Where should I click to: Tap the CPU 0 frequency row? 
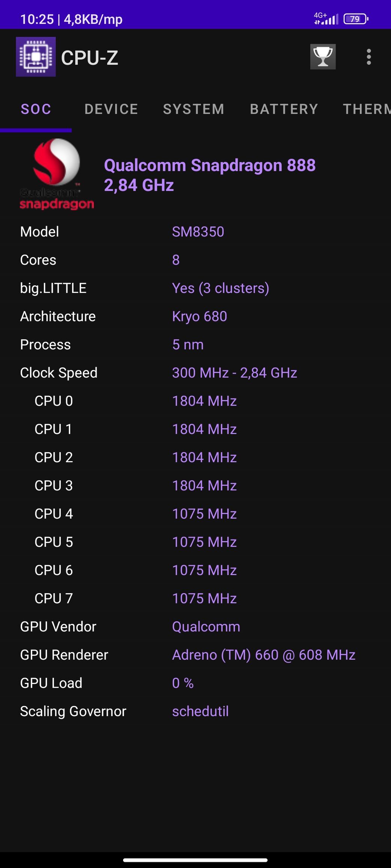[195, 401]
